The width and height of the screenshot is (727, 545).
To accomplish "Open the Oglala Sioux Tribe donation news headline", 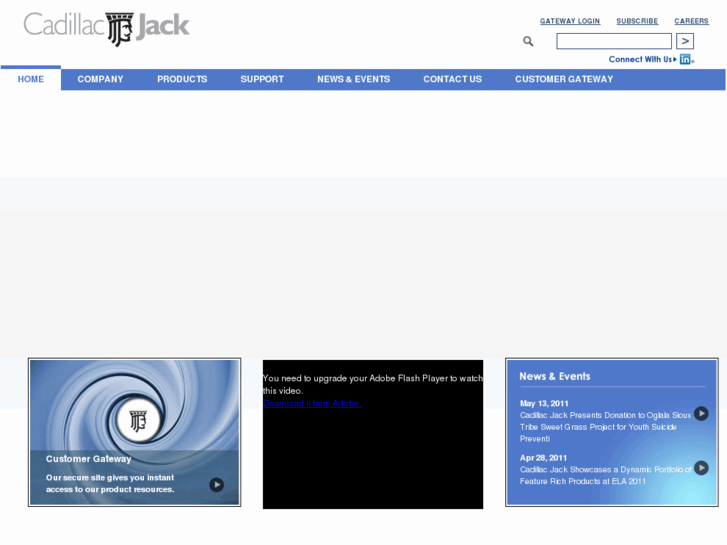I will pyautogui.click(x=605, y=427).
